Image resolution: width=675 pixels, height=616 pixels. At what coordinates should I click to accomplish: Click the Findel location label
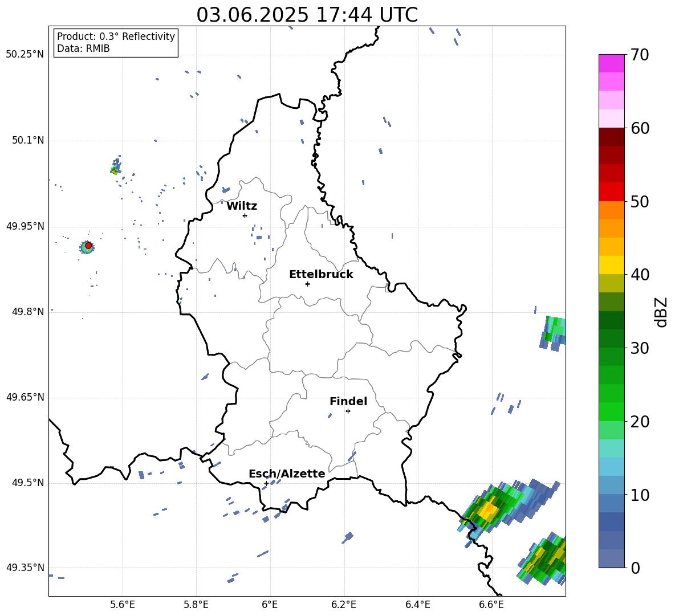348,401
